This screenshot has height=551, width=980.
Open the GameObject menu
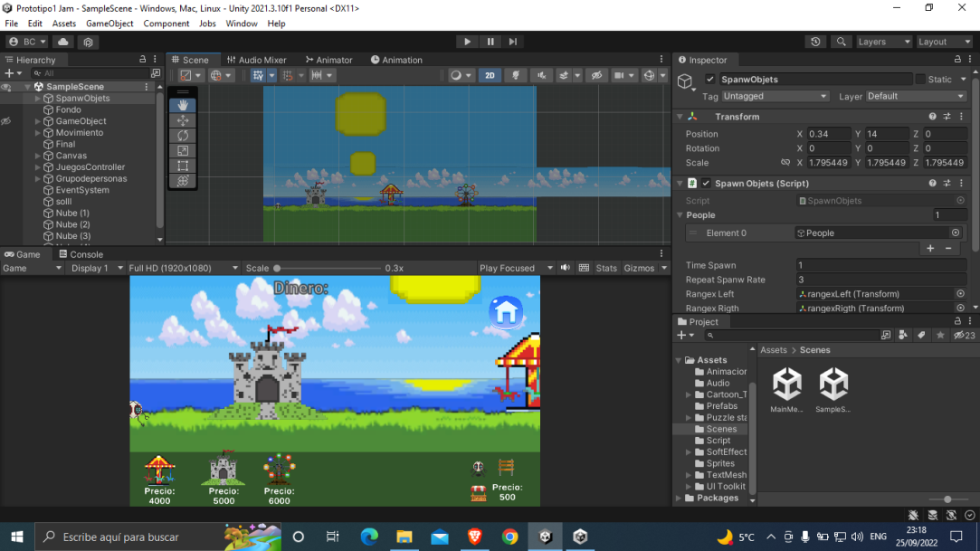coord(109,24)
